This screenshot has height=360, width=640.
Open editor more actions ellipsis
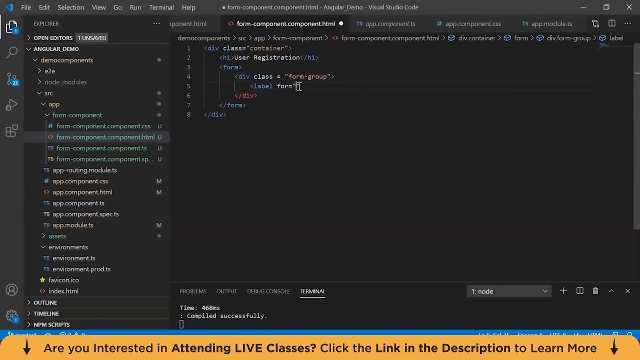[627, 24]
